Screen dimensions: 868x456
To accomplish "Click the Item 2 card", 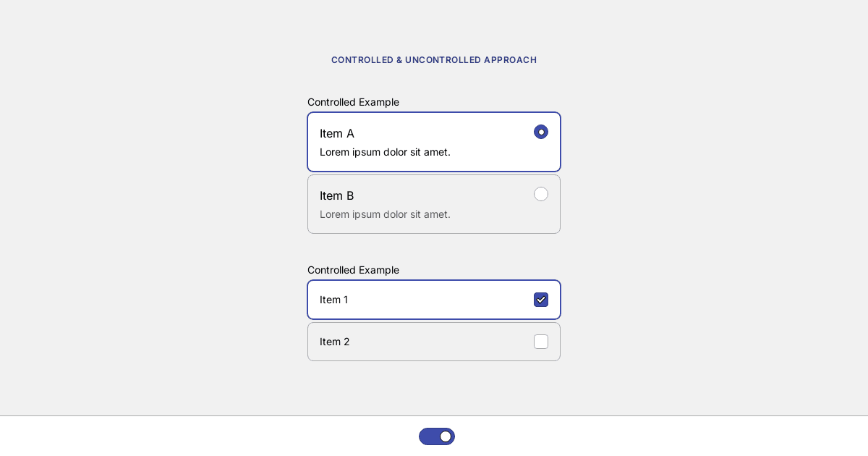I will point(434,342).
